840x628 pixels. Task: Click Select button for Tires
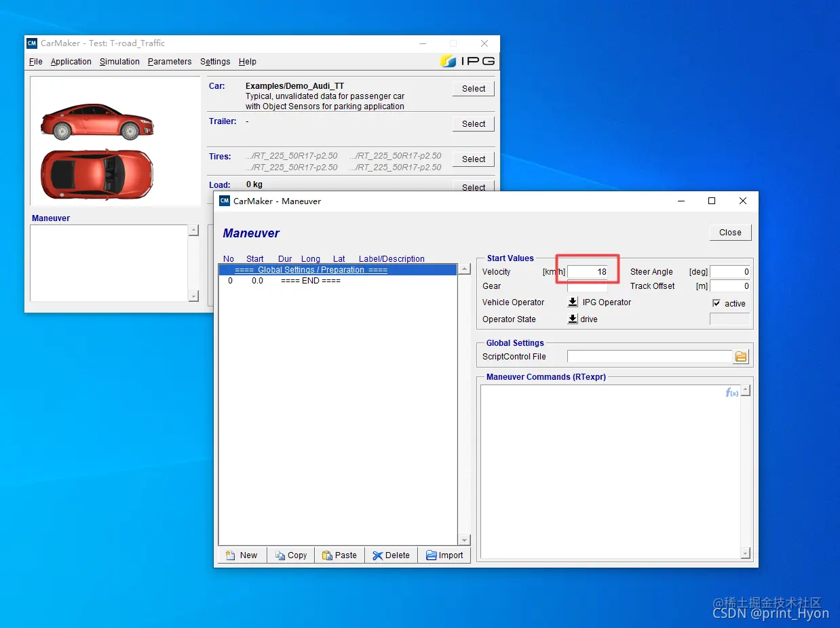tap(474, 159)
